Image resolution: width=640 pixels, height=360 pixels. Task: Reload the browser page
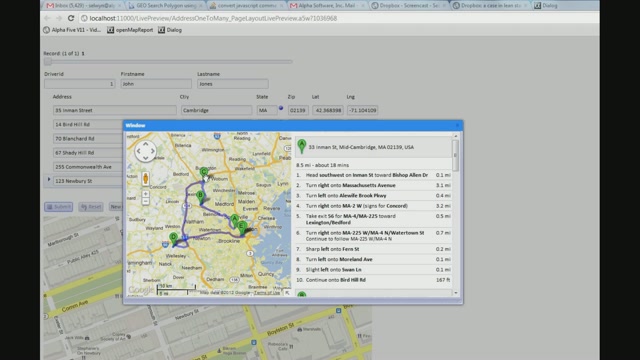(x=71, y=18)
